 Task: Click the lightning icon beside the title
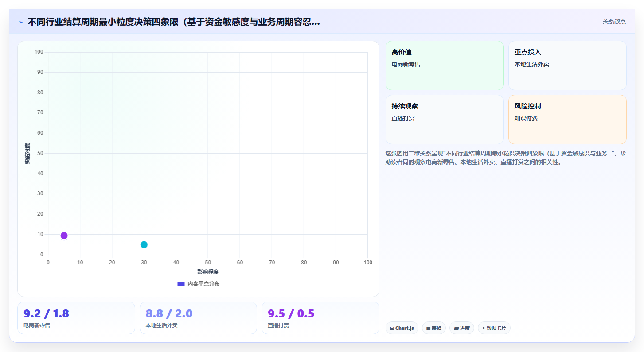21,22
